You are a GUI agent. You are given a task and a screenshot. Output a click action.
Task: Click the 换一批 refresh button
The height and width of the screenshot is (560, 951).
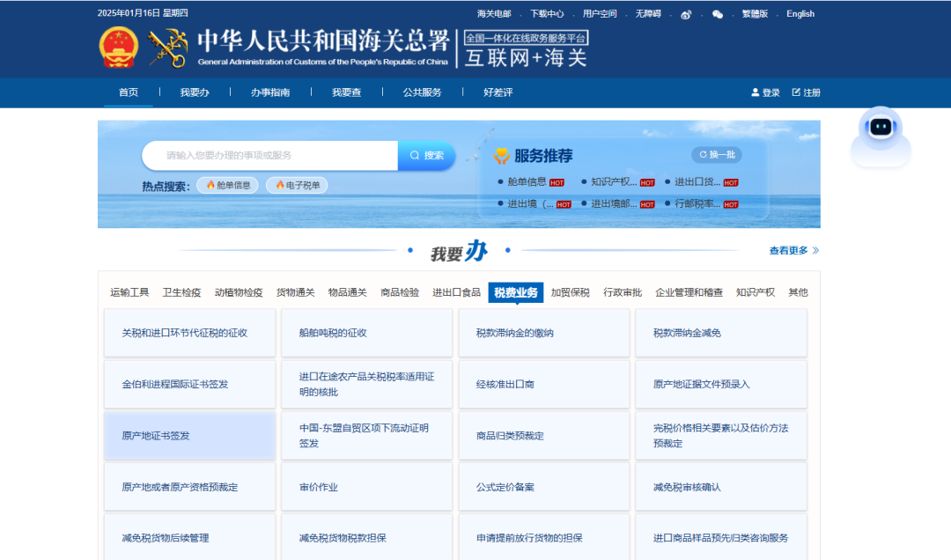point(717,155)
